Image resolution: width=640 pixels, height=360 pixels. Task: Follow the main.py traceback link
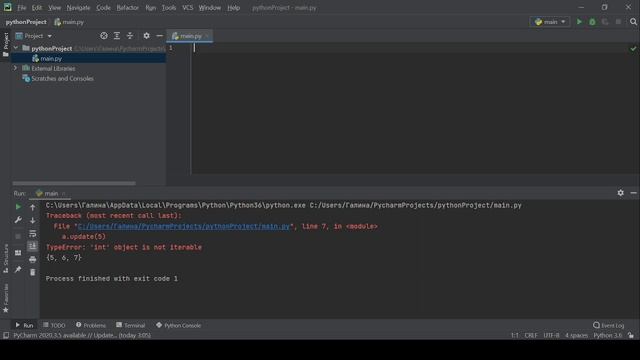click(x=183, y=226)
